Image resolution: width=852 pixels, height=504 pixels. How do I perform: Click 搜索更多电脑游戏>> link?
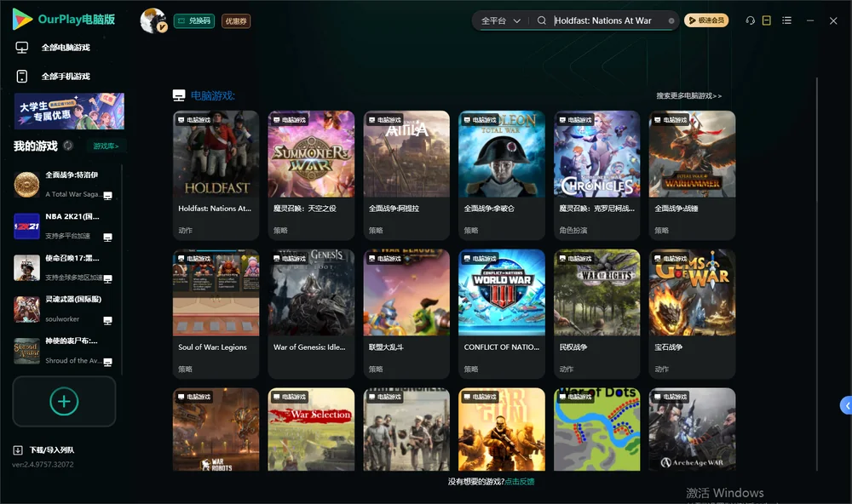pos(688,95)
